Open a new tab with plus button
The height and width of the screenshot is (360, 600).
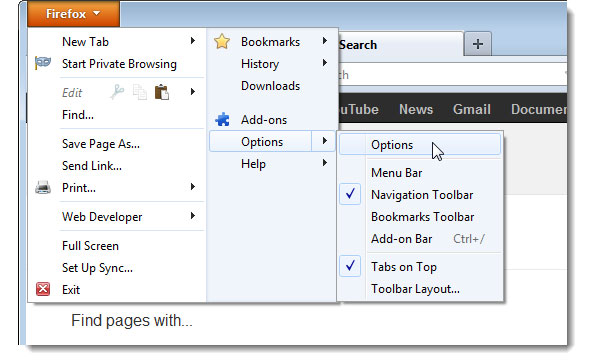[478, 44]
